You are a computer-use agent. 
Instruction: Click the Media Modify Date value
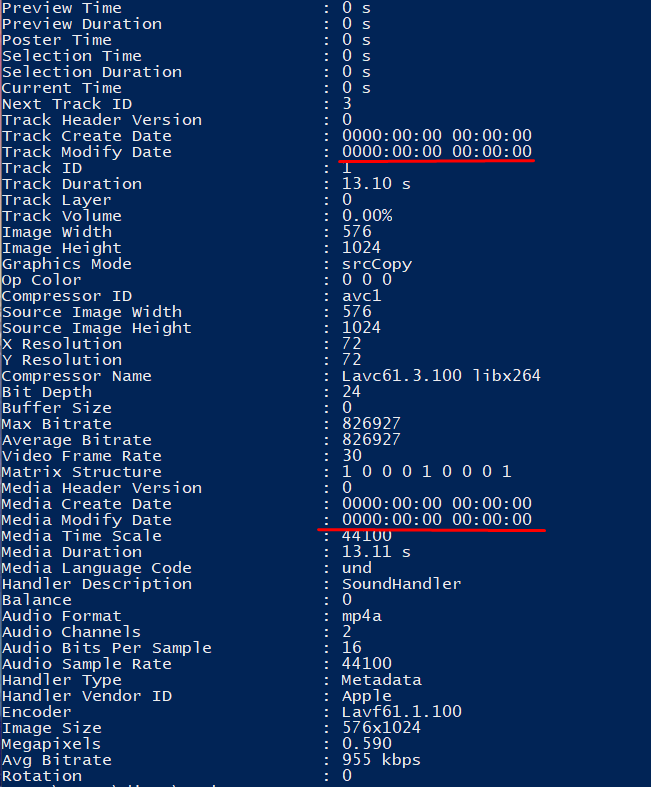coord(437,519)
